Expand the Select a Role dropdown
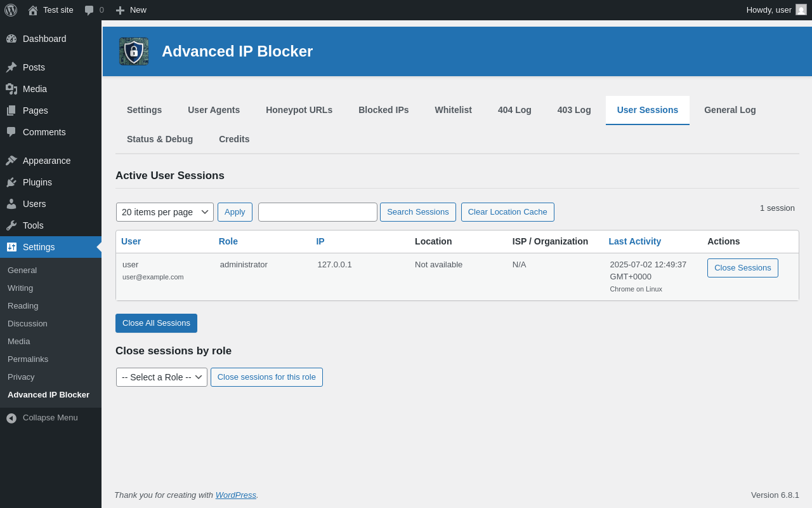Screen dimensions: 812x508 162,377
